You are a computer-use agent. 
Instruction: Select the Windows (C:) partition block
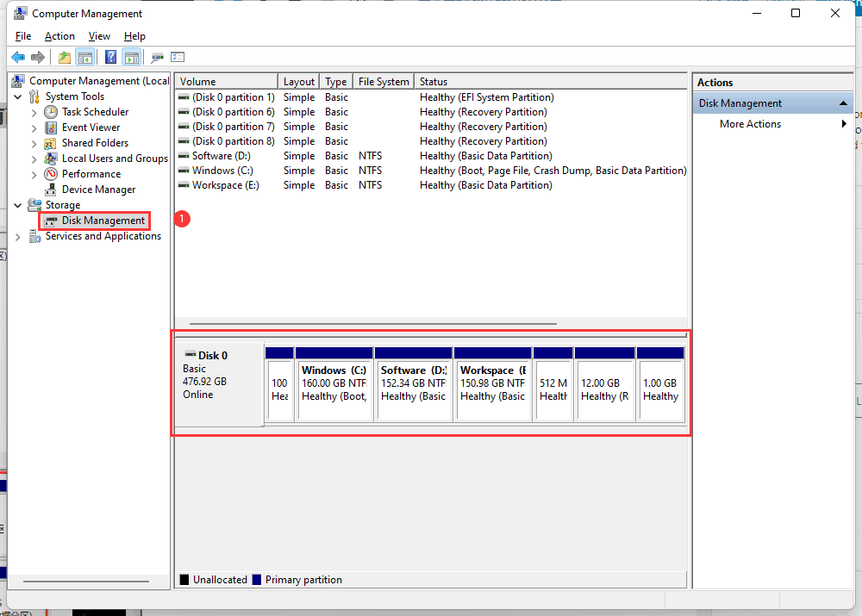[334, 383]
